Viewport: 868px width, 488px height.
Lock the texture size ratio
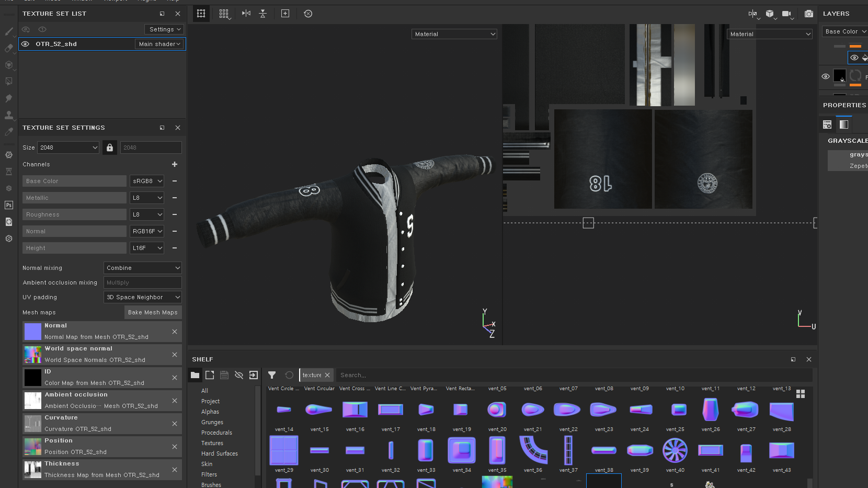pos(110,147)
